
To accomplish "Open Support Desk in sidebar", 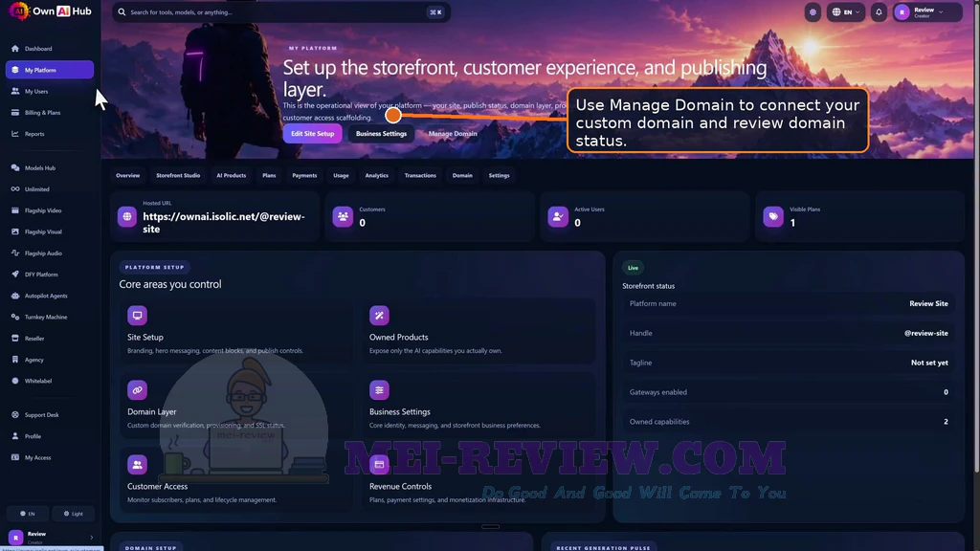I will pyautogui.click(x=50, y=415).
